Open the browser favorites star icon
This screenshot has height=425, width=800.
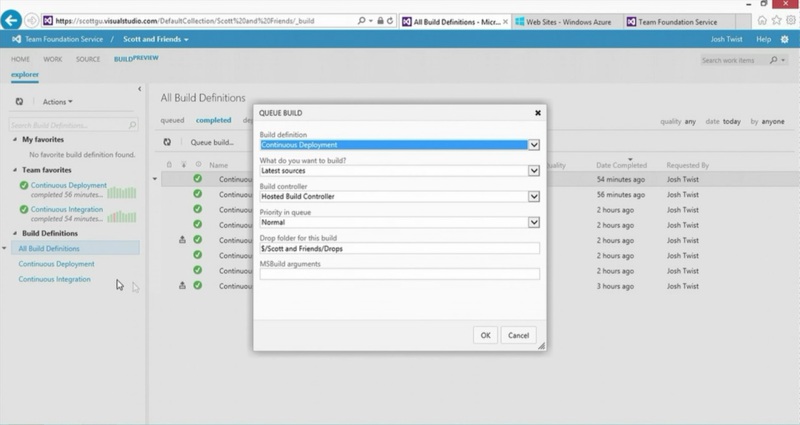[776, 20]
